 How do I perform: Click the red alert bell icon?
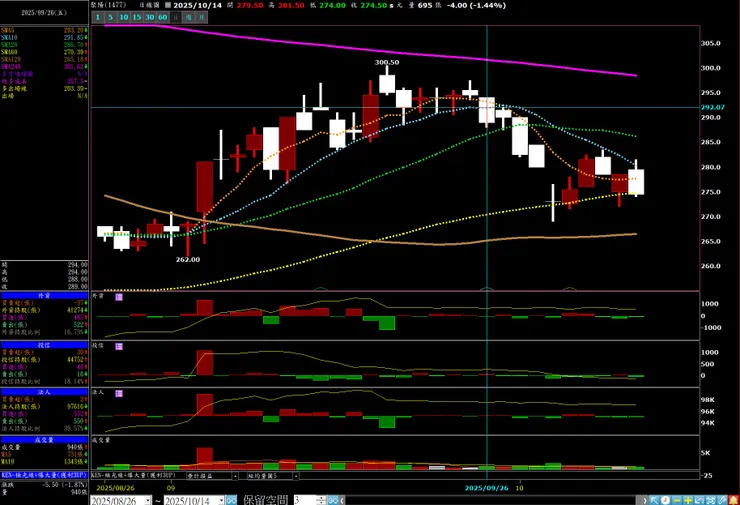[x=733, y=500]
